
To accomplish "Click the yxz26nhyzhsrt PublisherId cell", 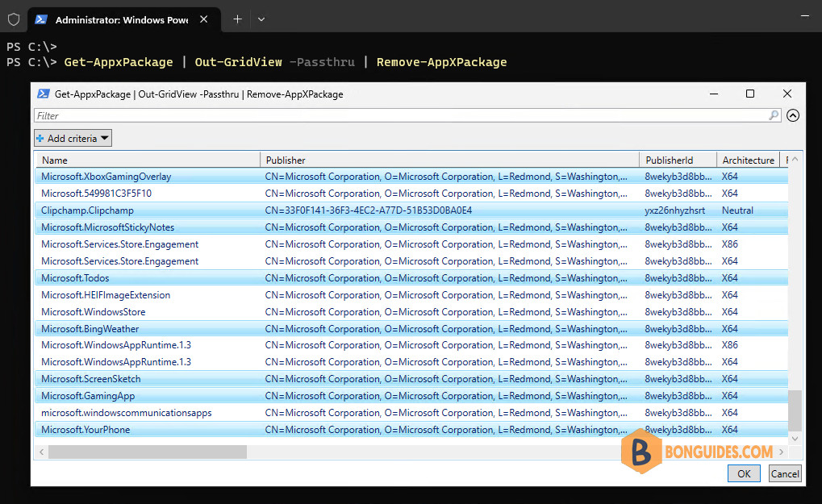I will pyautogui.click(x=674, y=210).
